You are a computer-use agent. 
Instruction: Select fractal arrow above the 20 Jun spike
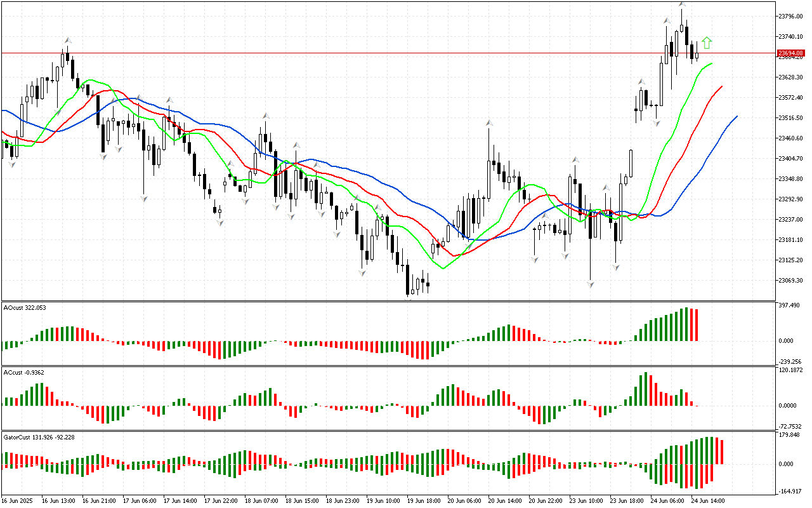pos(488,122)
